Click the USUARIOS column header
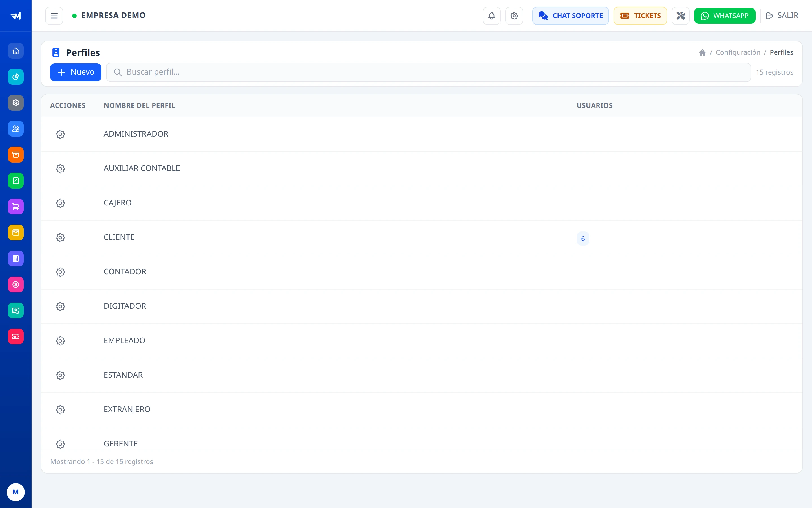 [595, 106]
